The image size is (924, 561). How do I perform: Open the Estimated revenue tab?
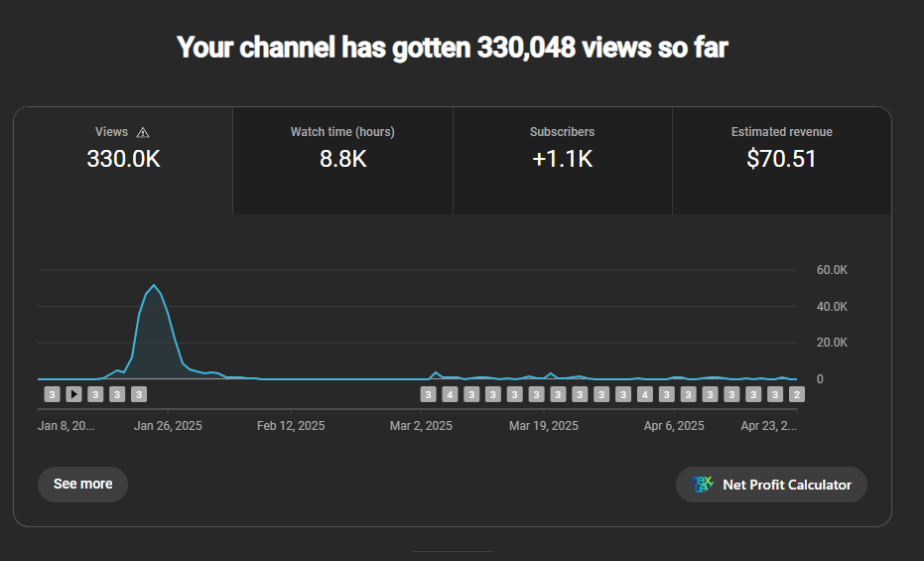click(x=781, y=159)
